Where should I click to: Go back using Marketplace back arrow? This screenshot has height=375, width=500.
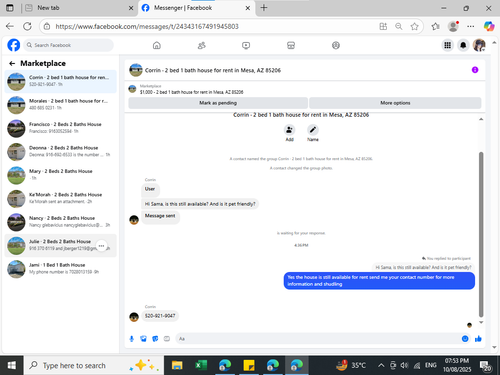tap(12, 63)
